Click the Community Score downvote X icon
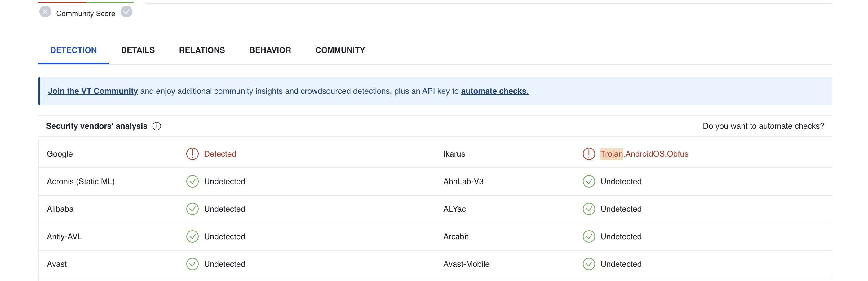 click(45, 12)
